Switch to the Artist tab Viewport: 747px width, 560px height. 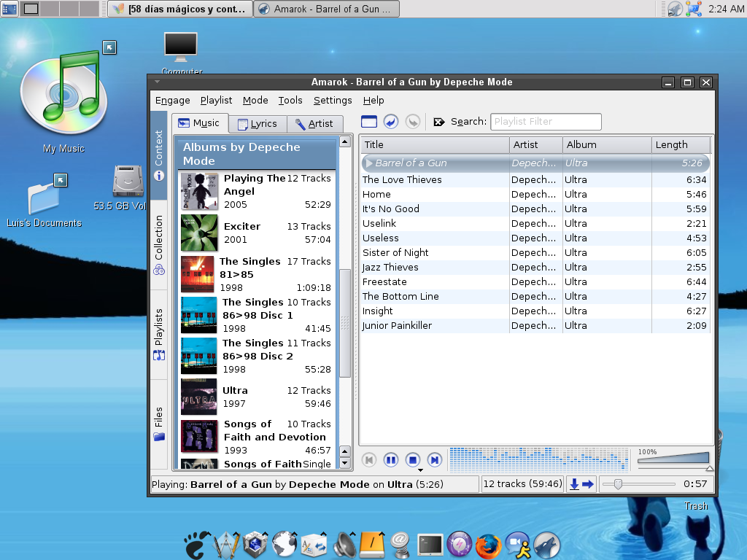pyautogui.click(x=314, y=124)
